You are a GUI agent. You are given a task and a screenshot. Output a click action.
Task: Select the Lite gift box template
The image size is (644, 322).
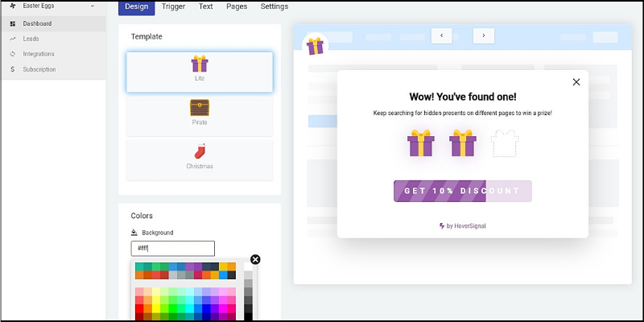(x=200, y=72)
